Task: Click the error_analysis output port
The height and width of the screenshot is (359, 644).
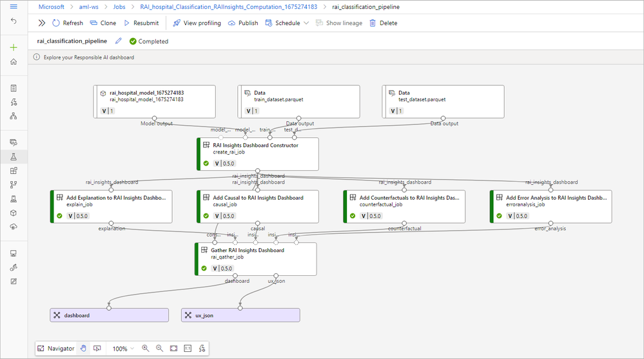Action: [551, 223]
